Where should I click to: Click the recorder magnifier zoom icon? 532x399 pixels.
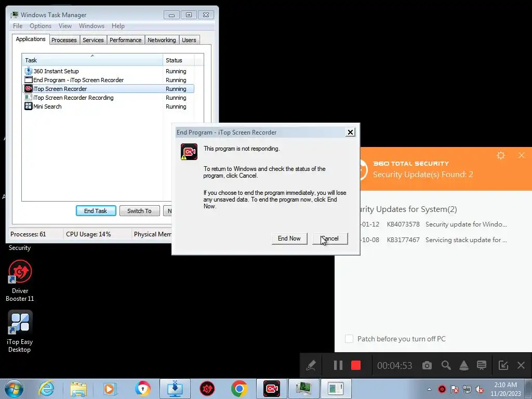point(446,365)
